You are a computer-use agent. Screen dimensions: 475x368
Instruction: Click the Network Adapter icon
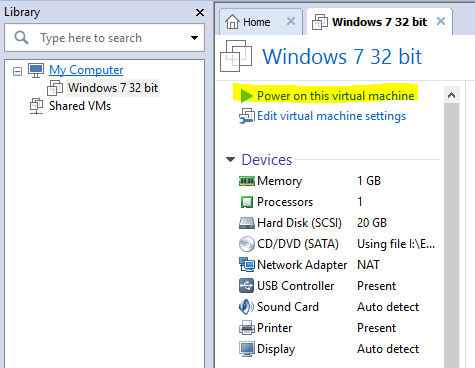247,265
